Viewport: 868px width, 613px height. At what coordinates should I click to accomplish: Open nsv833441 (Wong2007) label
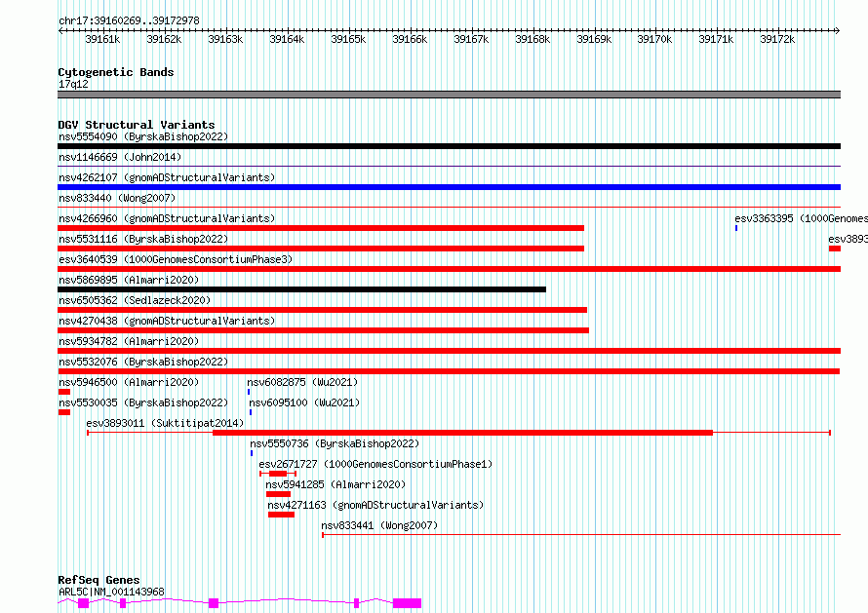click(x=379, y=525)
